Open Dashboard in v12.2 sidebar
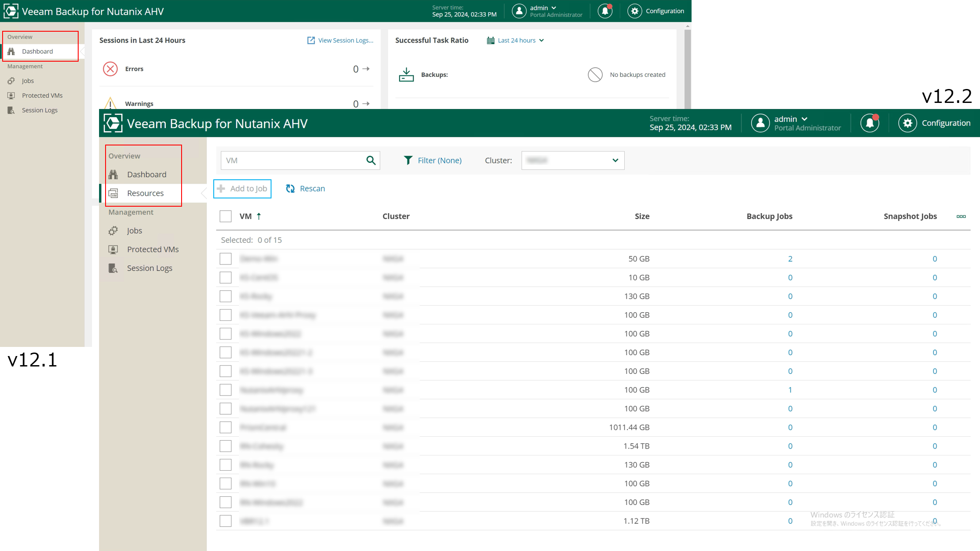 (147, 174)
